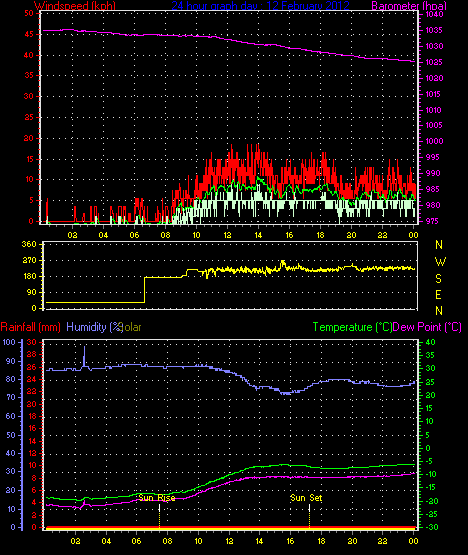Click the 180 wind direction axis value
468x555 pixels.
click(30, 276)
